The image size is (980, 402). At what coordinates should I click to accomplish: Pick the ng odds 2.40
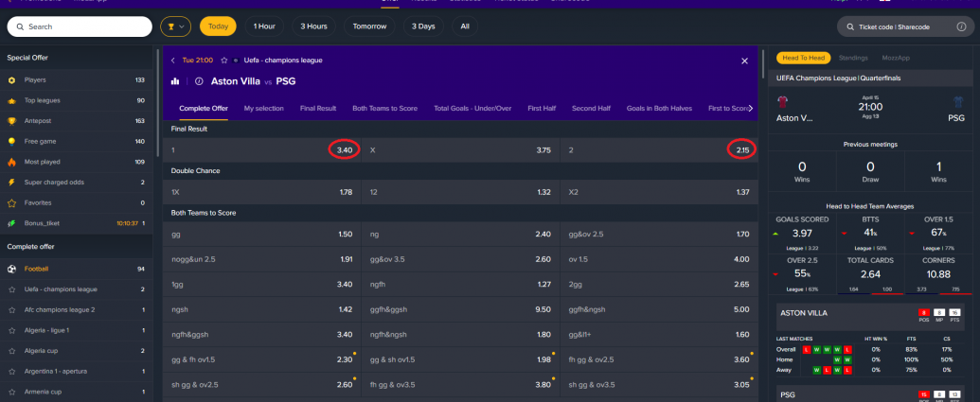pos(460,234)
